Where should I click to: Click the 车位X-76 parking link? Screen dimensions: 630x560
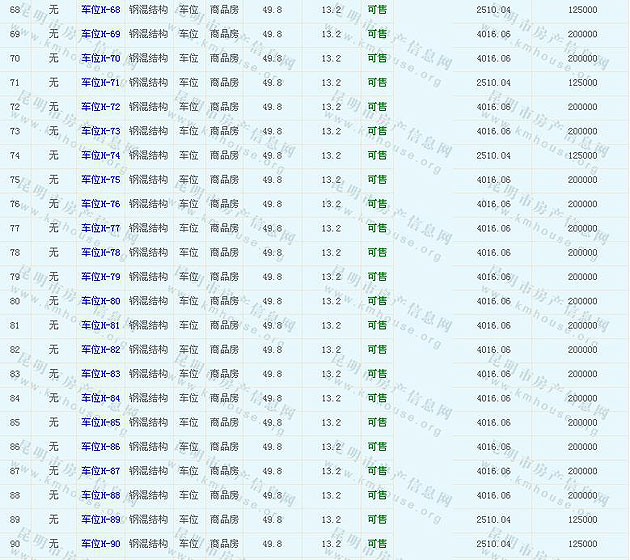tap(100, 204)
